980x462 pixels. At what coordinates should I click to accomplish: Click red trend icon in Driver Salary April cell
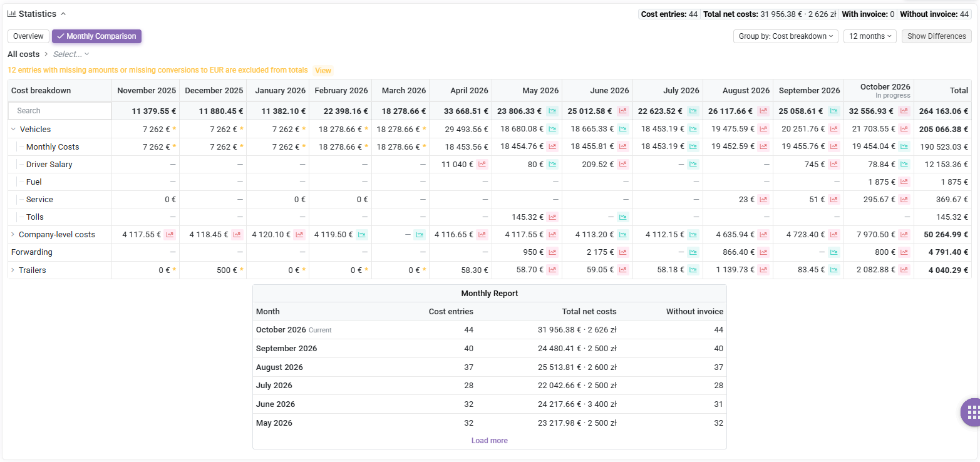(x=482, y=165)
